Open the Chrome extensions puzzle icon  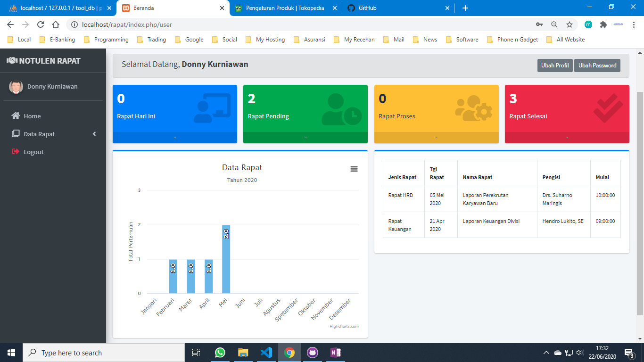point(603,25)
